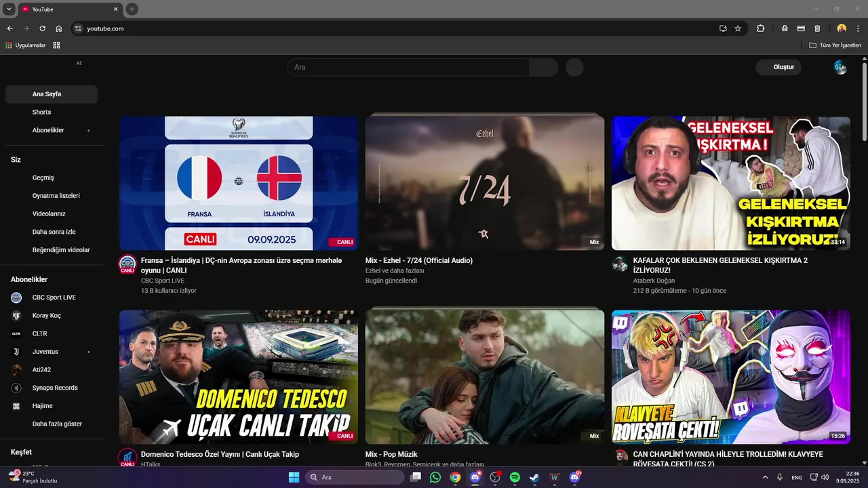The image size is (868, 488).
Task: Show hidden system tray icons chevron
Action: pos(766,477)
